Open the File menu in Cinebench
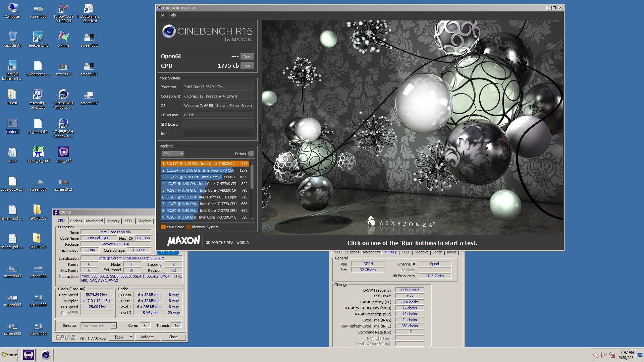Image resolution: width=644 pixels, height=362 pixels. pyautogui.click(x=161, y=15)
